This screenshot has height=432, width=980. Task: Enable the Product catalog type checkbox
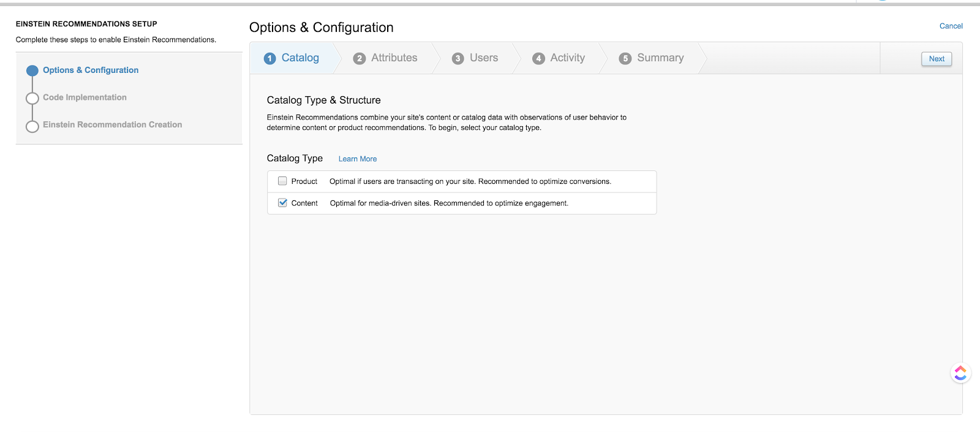click(282, 181)
